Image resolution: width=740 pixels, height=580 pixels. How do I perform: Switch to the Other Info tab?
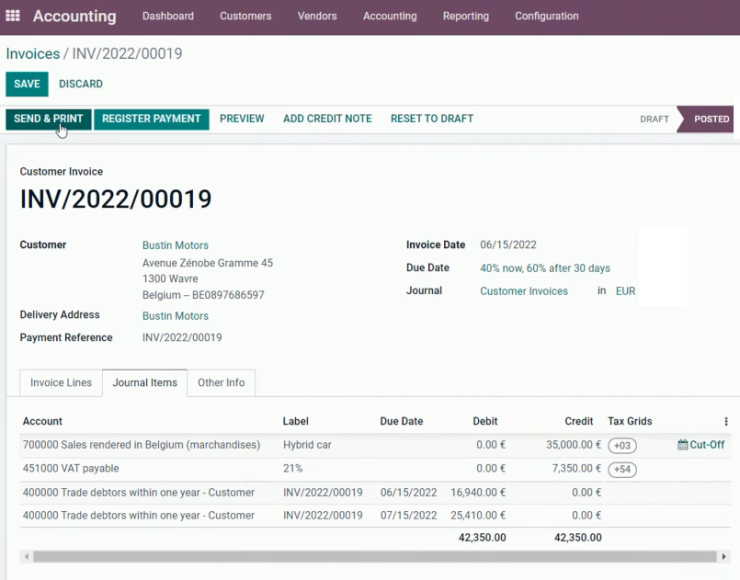pyautogui.click(x=221, y=383)
